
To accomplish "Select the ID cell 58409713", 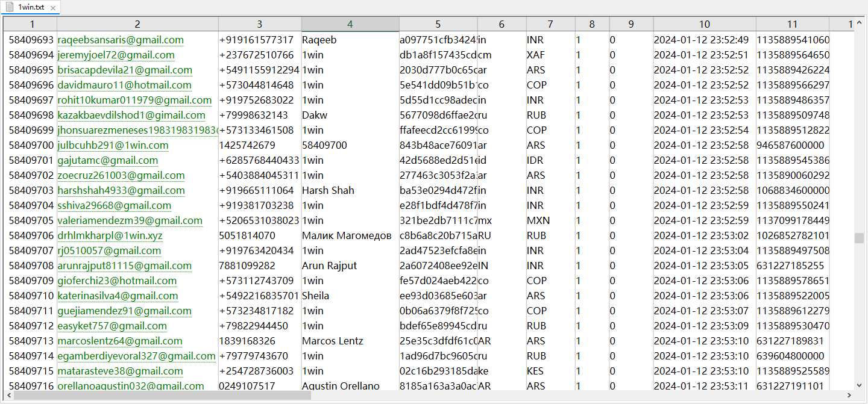I will 31,341.
